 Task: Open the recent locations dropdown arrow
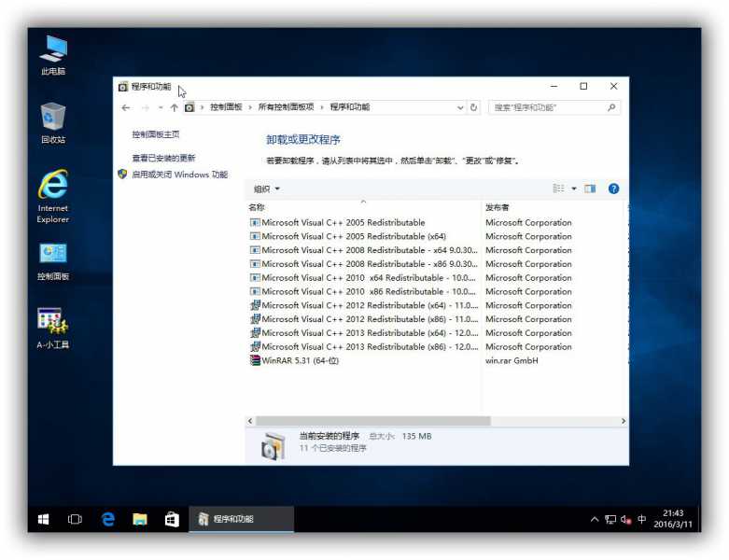[x=161, y=108]
